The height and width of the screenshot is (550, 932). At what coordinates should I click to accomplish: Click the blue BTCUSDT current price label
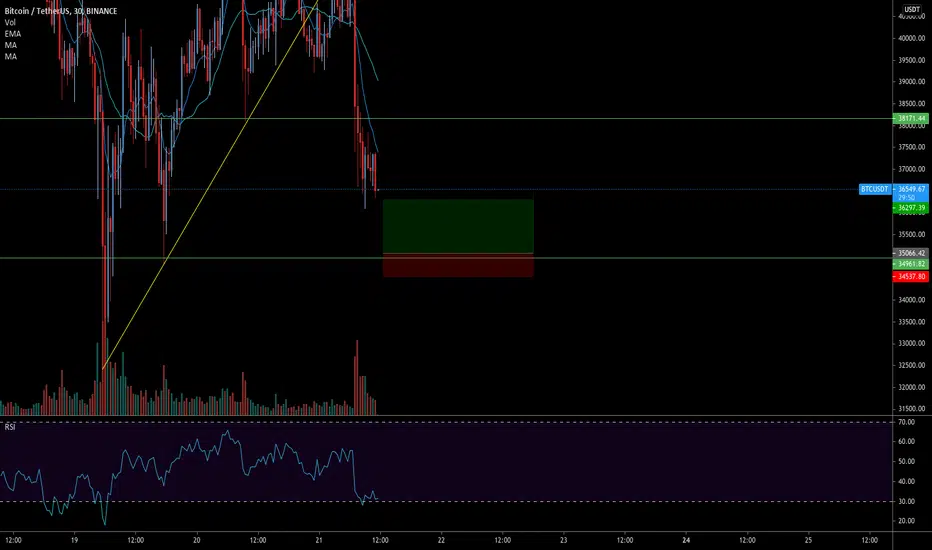point(875,189)
